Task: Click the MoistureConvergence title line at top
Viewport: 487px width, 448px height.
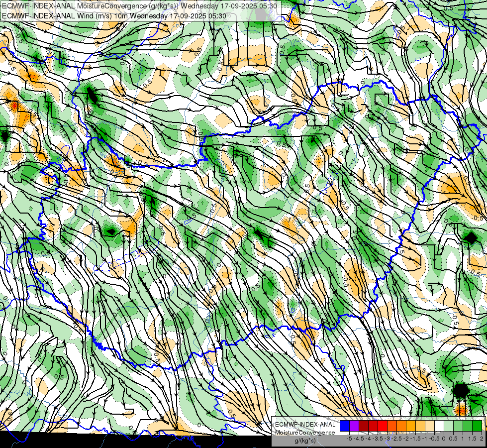Action: 139,6
